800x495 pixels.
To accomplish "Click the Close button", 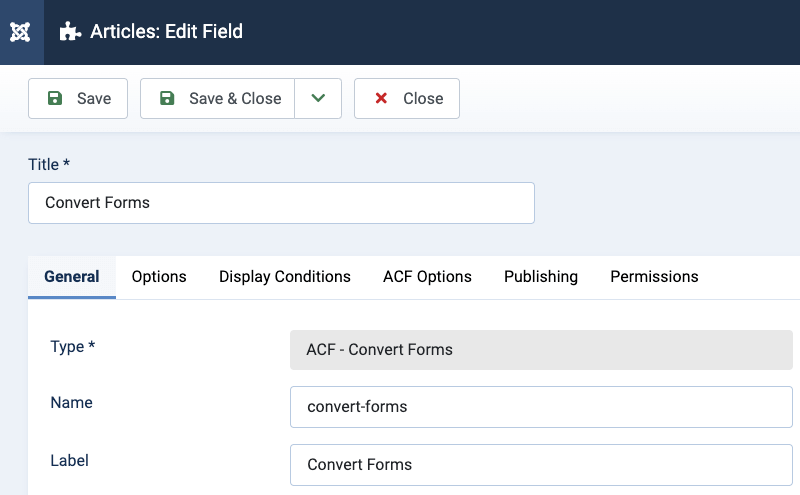I will pos(407,98).
